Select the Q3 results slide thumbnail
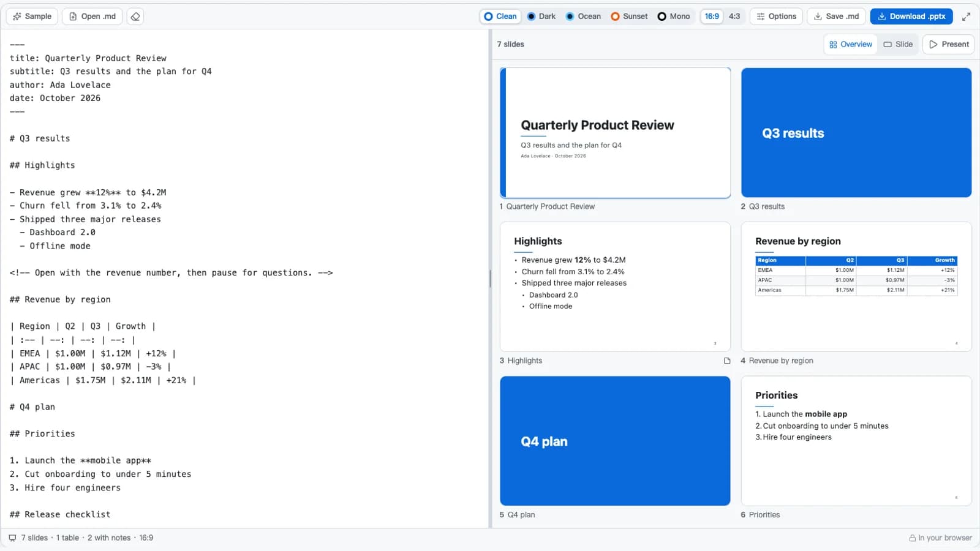This screenshot has width=980, height=551. [856, 133]
